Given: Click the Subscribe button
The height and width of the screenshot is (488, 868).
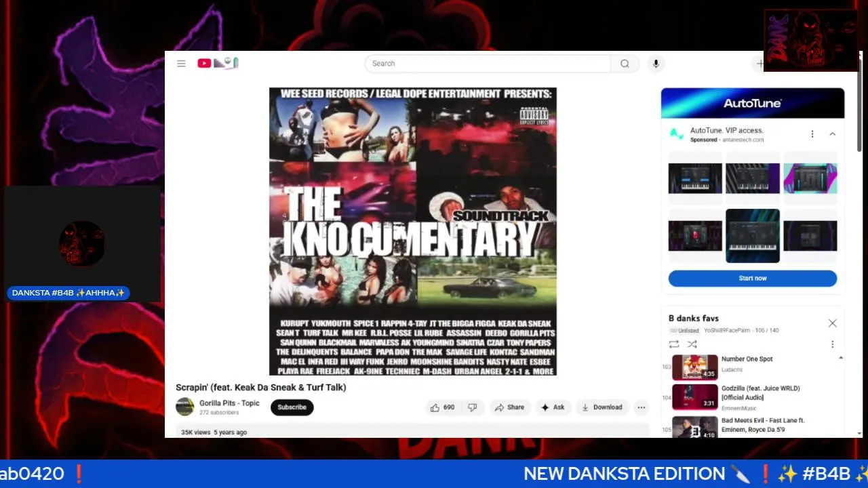Looking at the screenshot, I should pyautogui.click(x=292, y=407).
